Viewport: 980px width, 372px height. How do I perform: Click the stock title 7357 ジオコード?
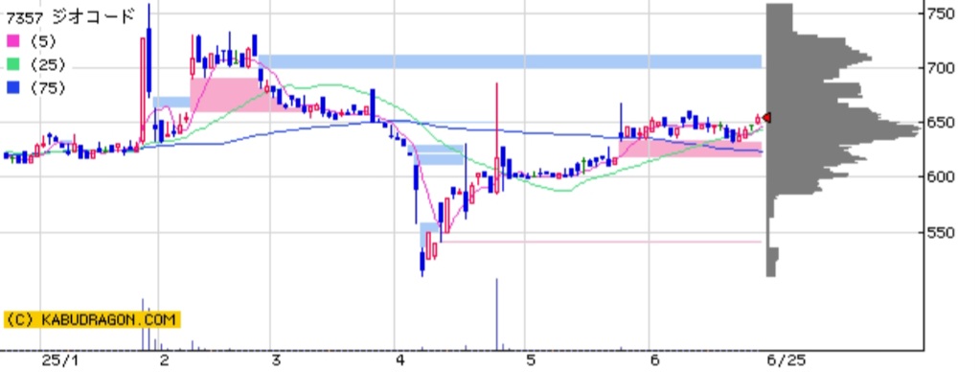pyautogui.click(x=70, y=17)
